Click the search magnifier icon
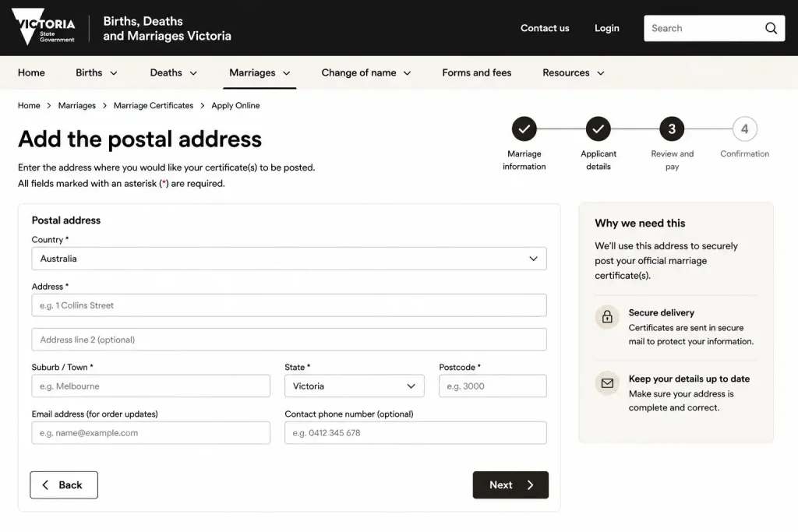The width and height of the screenshot is (798, 532). 771,28
